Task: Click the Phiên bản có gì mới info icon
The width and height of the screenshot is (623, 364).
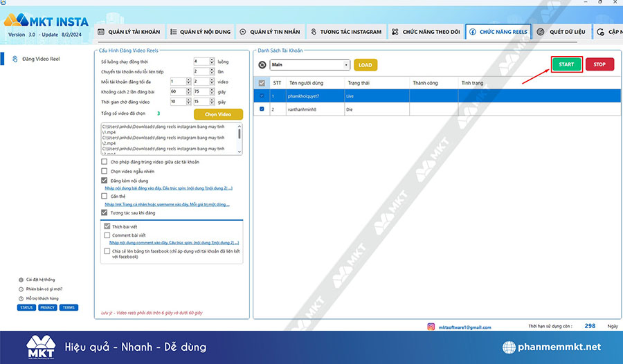Action: (x=21, y=289)
